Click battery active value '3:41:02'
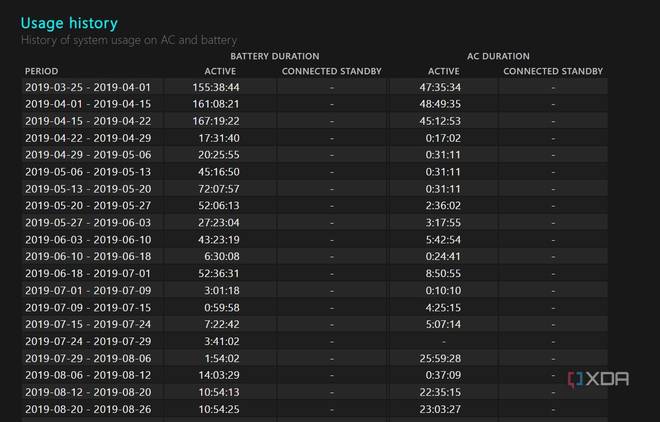This screenshot has width=660, height=422. [222, 341]
